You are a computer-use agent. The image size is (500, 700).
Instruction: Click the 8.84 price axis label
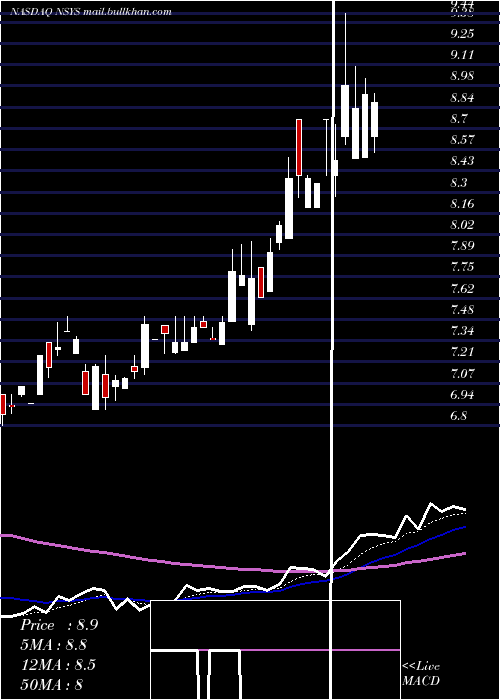(462, 97)
